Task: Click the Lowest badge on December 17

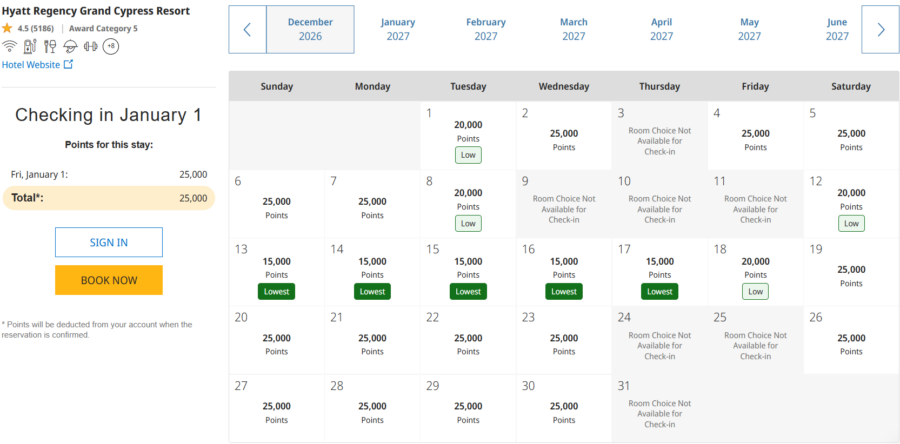Action: pyautogui.click(x=660, y=291)
